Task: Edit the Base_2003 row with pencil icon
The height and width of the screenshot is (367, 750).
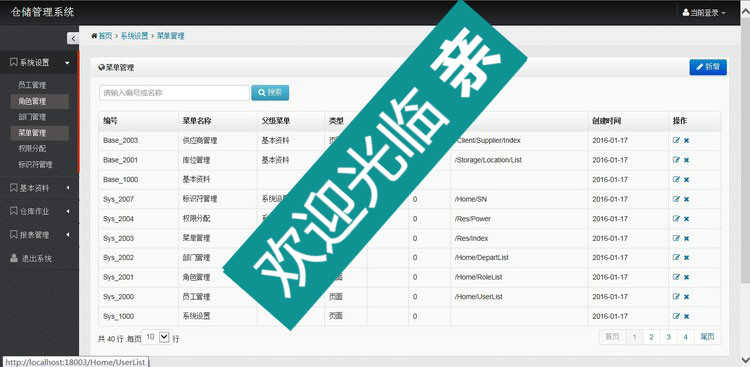Action: pos(676,140)
